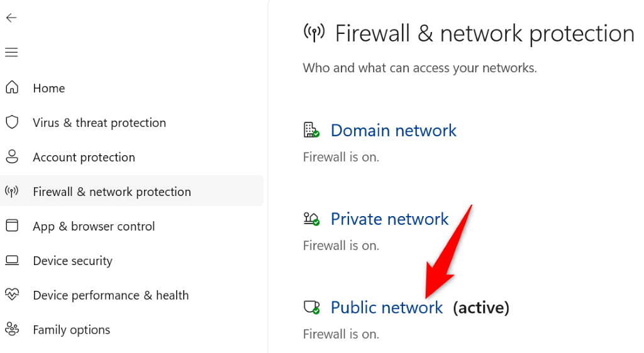Click the Domain network building icon
The width and height of the screenshot is (644, 353).
pyautogui.click(x=311, y=131)
